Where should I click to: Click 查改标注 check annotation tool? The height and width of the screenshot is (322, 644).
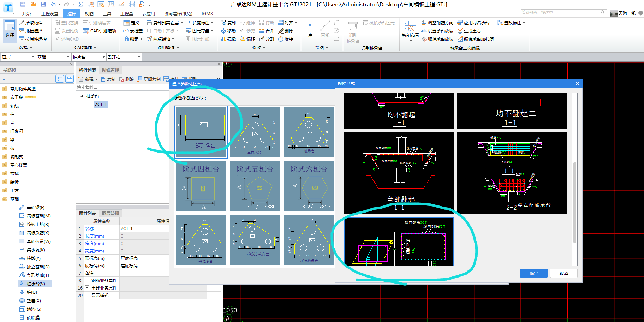tap(511, 23)
